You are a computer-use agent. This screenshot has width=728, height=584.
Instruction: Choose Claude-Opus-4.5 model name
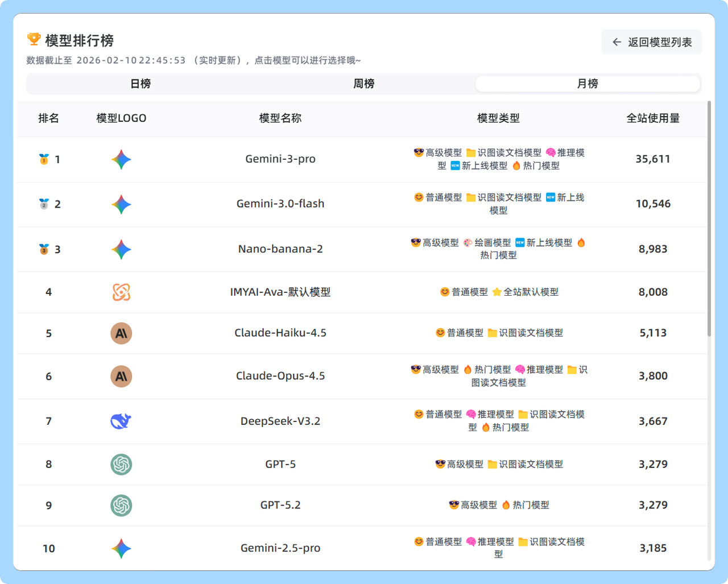click(x=280, y=376)
